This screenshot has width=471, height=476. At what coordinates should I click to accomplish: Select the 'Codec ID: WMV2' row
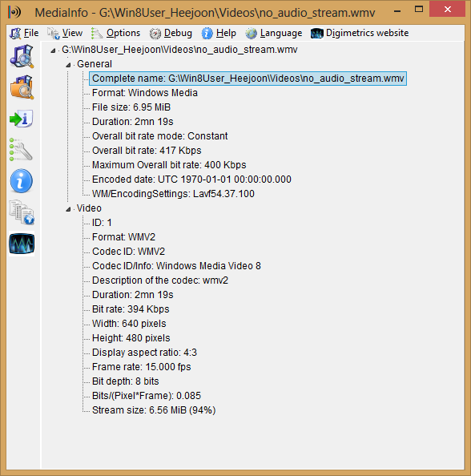[x=128, y=252]
